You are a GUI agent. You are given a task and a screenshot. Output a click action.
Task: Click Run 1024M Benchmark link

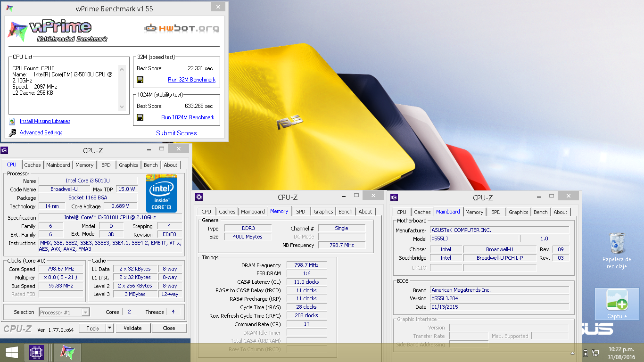pos(188,117)
